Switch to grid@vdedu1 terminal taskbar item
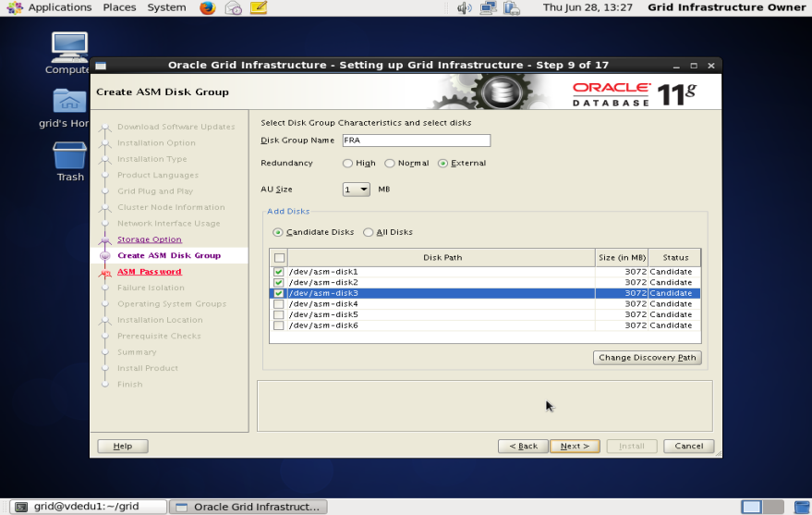The height and width of the screenshot is (515, 812). coord(89,507)
